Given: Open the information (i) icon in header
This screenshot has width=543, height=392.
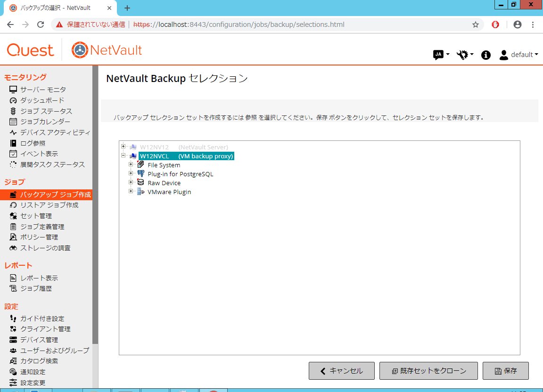Looking at the screenshot, I should coord(486,55).
